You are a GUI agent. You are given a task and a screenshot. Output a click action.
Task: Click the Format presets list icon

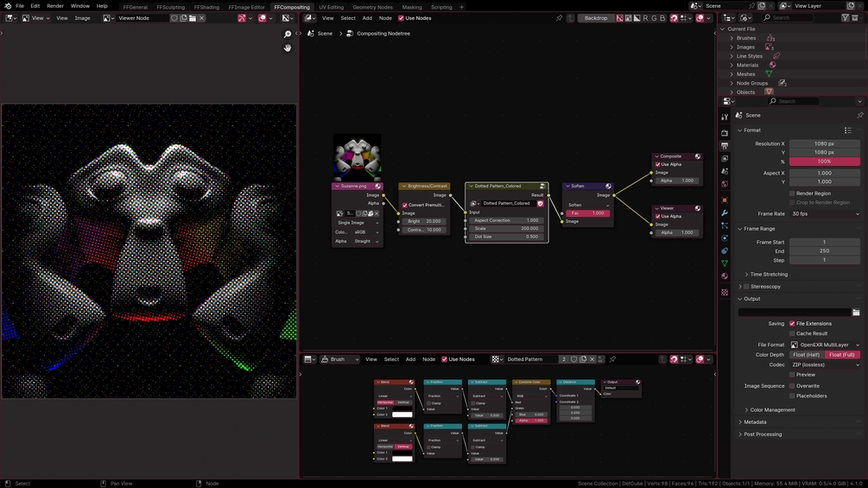[x=847, y=130]
